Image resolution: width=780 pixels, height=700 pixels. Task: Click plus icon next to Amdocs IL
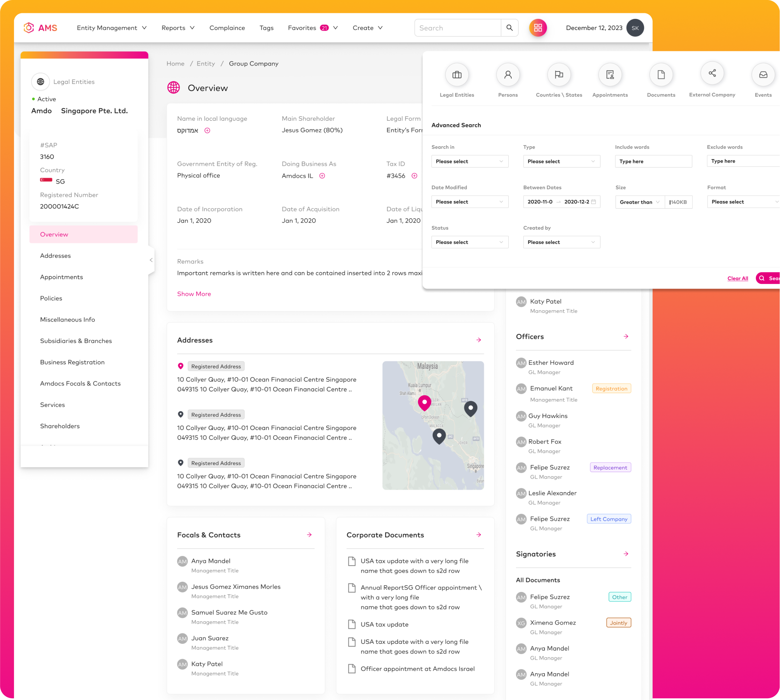click(x=322, y=176)
